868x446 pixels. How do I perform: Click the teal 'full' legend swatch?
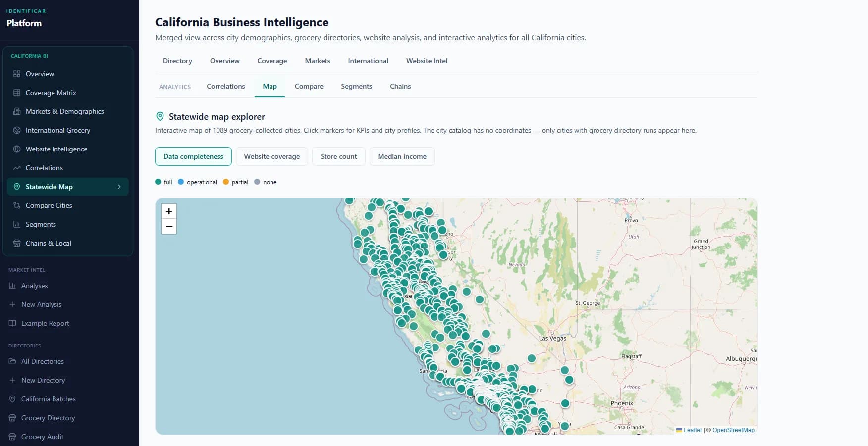tap(158, 182)
